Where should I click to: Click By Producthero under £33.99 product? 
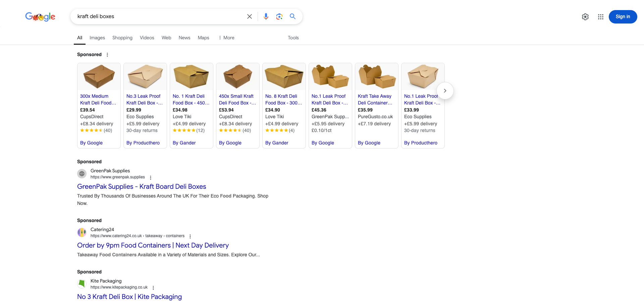pyautogui.click(x=421, y=143)
